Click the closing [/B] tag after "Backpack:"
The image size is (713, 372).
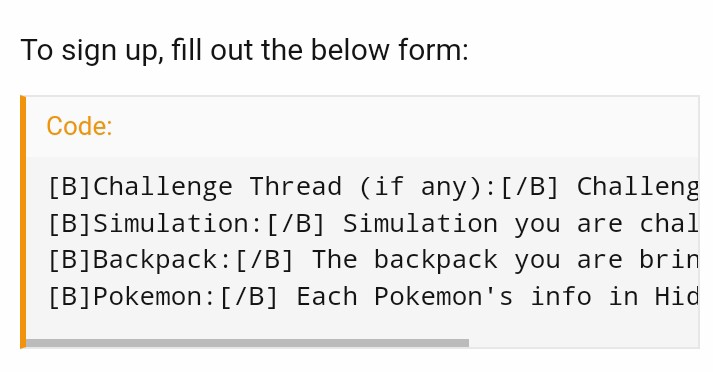(265, 260)
